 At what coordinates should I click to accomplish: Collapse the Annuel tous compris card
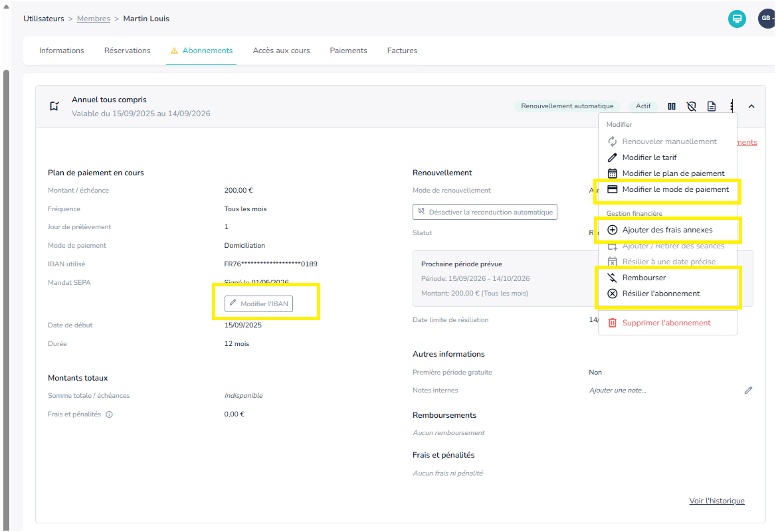click(x=751, y=106)
